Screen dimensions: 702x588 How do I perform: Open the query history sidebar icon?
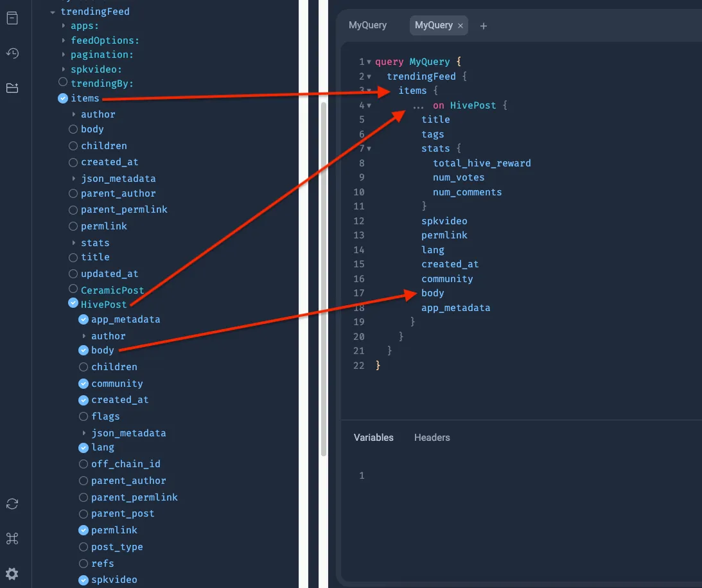pyautogui.click(x=12, y=53)
